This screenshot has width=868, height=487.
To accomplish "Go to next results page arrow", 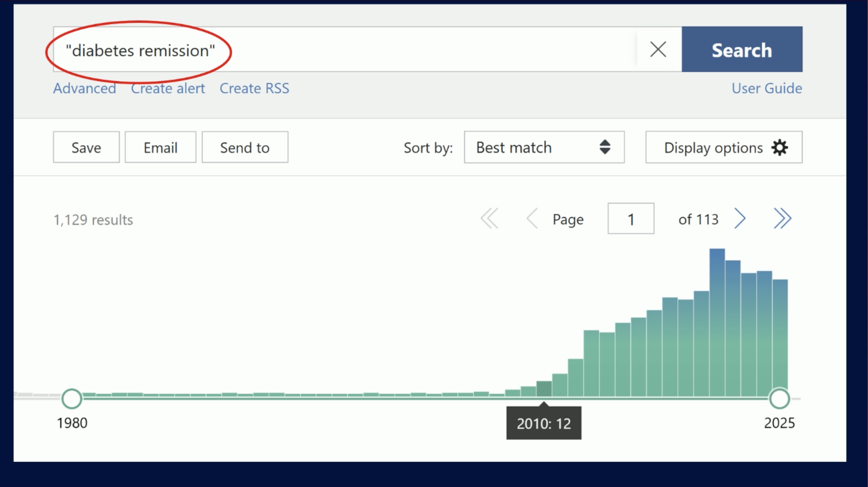I will coord(740,218).
